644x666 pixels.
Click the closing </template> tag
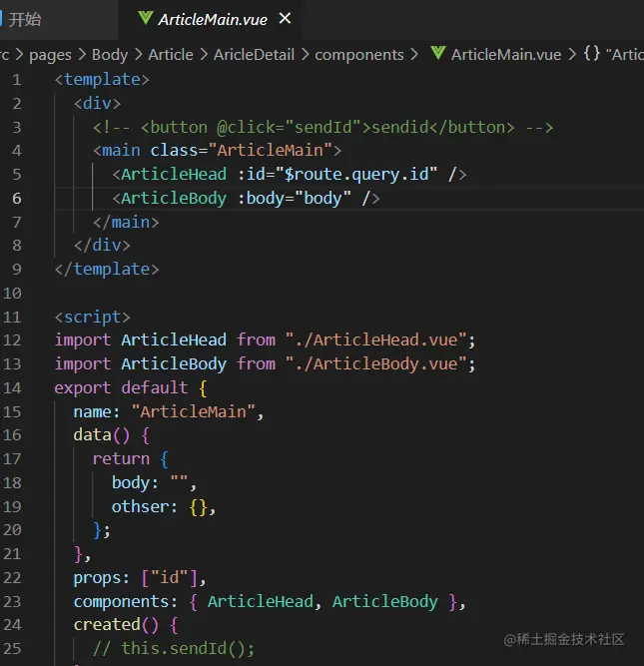click(107, 270)
